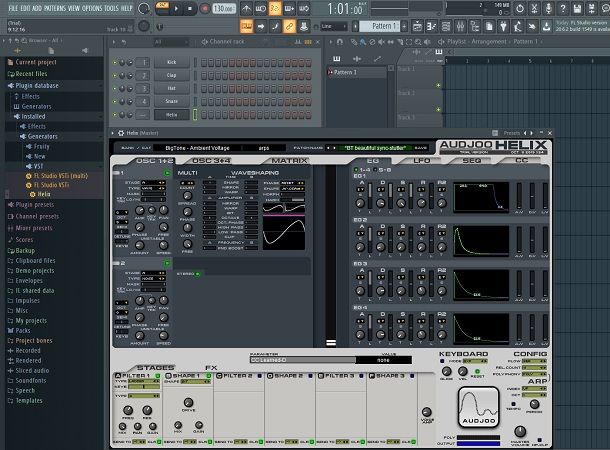Toggle the Clap channel mute LED
Image resolution: width=610 pixels, height=450 pixels.
[x=115, y=75]
